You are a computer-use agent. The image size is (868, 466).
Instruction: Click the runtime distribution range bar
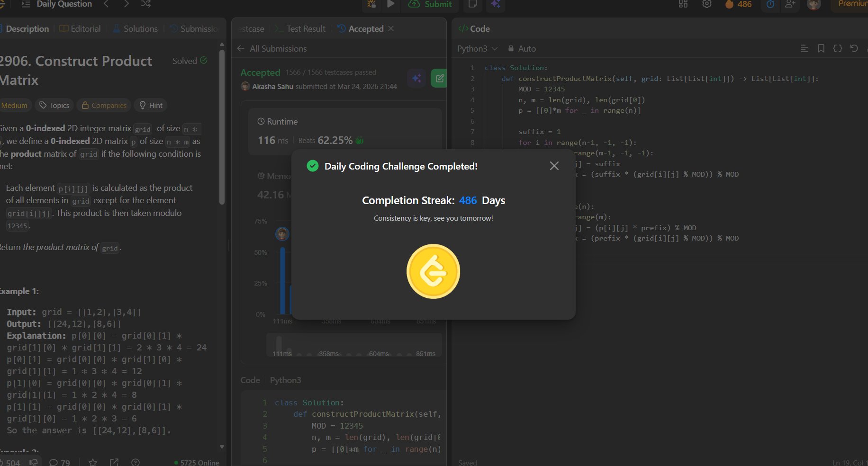click(354, 346)
